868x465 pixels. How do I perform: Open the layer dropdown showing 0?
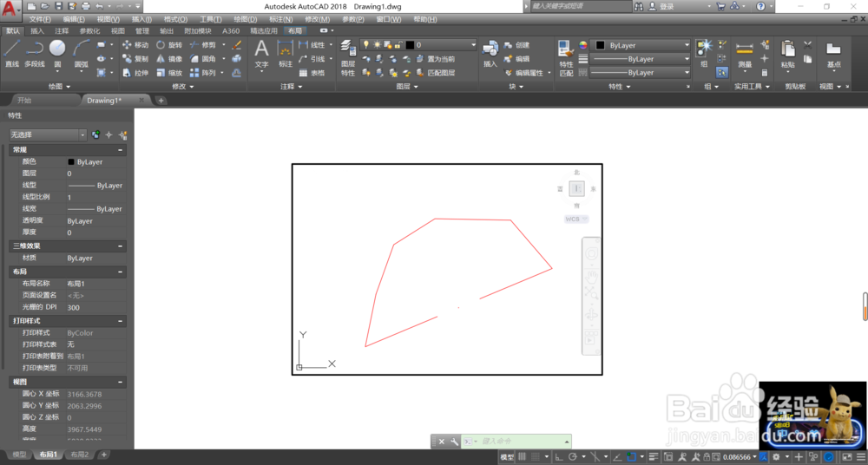coord(418,45)
